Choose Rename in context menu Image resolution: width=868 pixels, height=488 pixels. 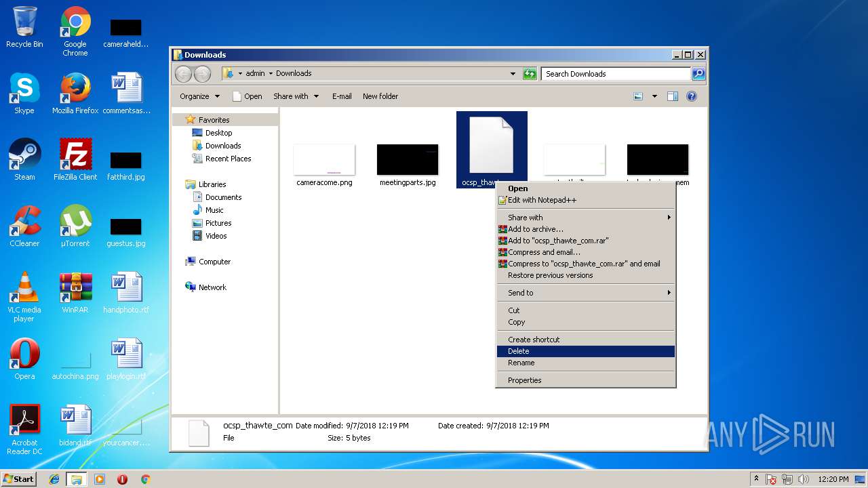pyautogui.click(x=586, y=363)
